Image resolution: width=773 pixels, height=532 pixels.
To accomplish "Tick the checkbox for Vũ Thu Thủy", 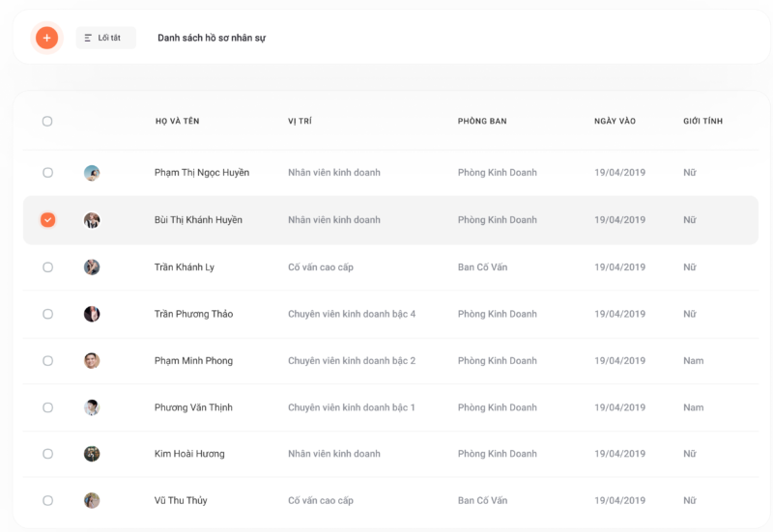I will point(47,500).
